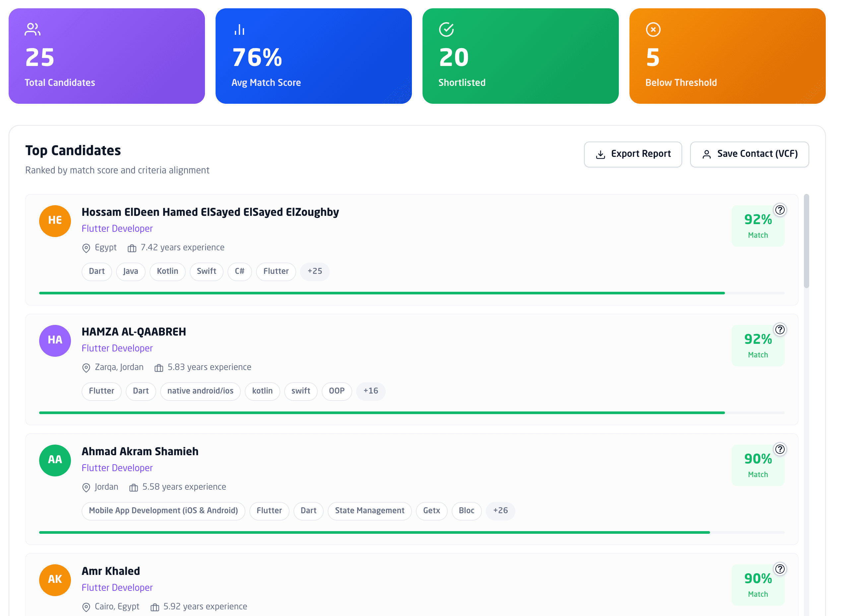The width and height of the screenshot is (847, 616).
Task: Click the candidates list vertical scrollbar
Action: coord(806,241)
